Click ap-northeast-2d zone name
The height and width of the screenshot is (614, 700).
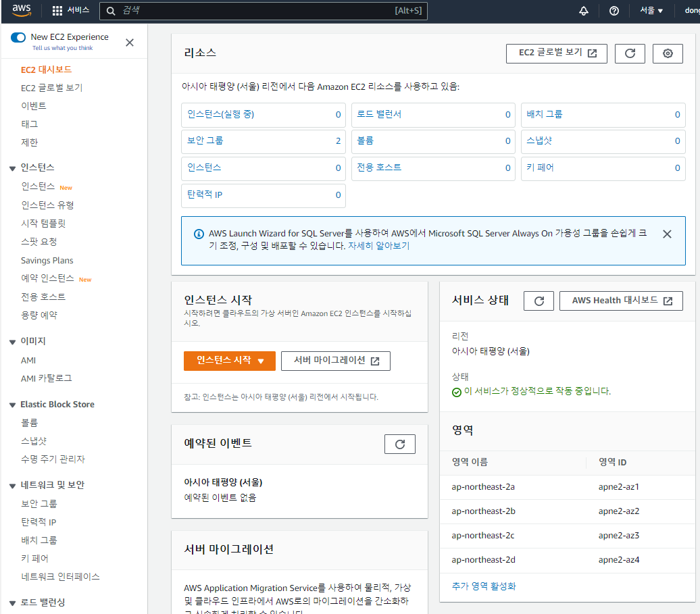pyautogui.click(x=484, y=560)
